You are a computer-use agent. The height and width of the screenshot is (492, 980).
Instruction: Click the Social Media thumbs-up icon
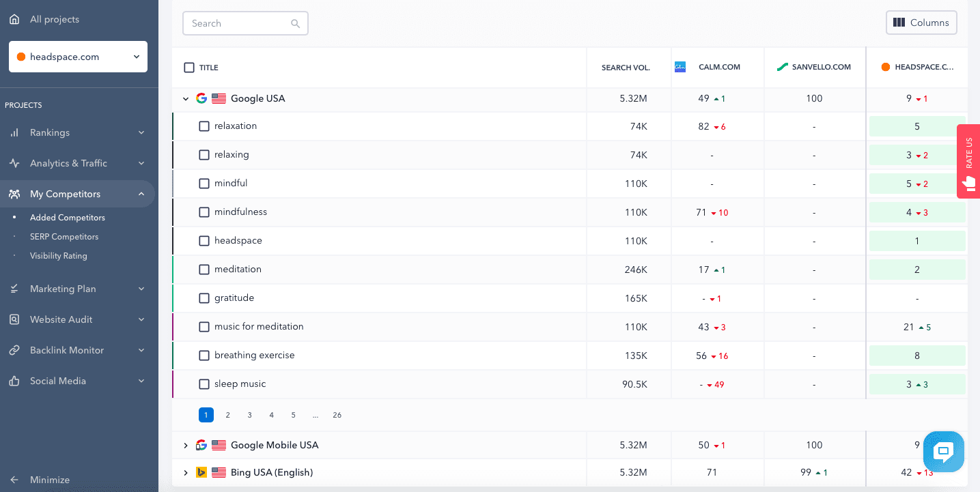[14, 381]
